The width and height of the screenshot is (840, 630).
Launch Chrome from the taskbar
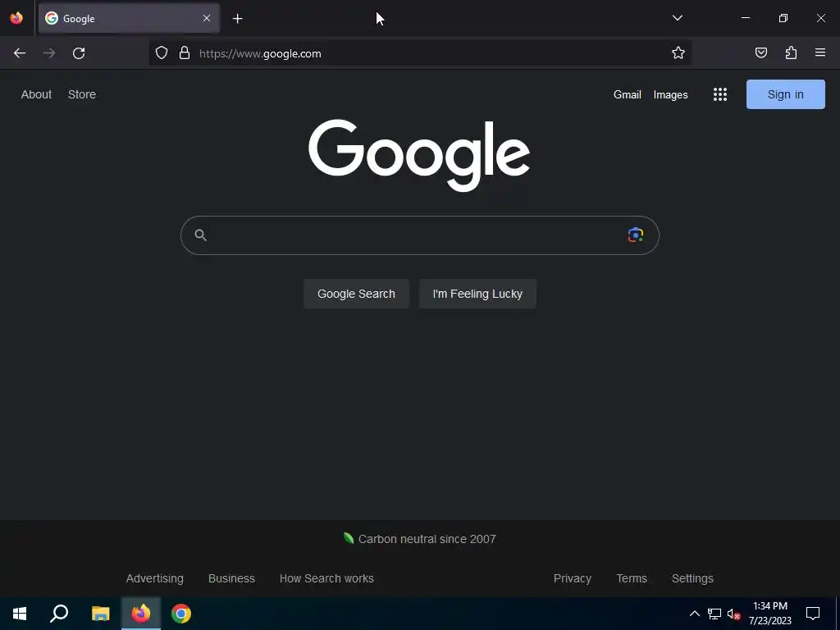[x=181, y=614]
